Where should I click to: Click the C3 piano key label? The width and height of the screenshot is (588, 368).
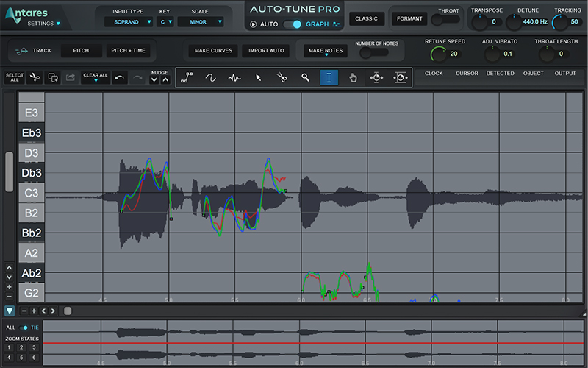click(x=32, y=193)
